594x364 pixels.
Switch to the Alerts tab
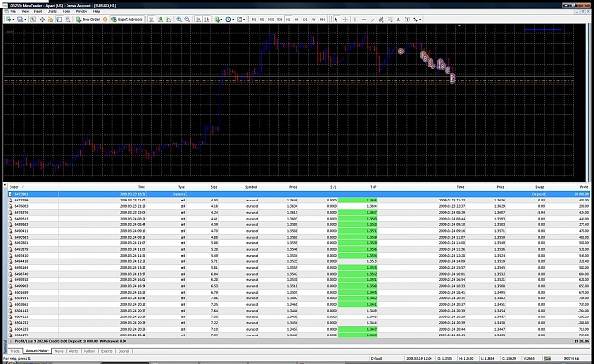pos(73,351)
